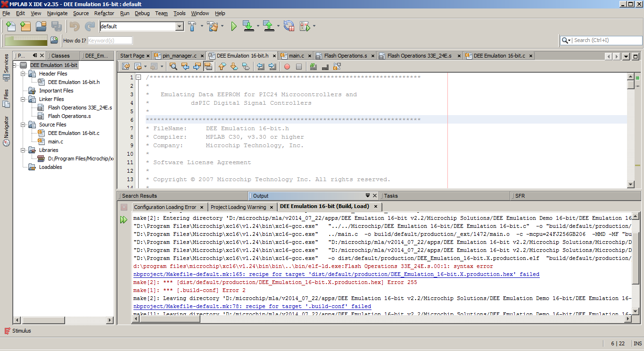Fold the header comment block at line 1
The image size is (644, 351).
click(x=139, y=77)
